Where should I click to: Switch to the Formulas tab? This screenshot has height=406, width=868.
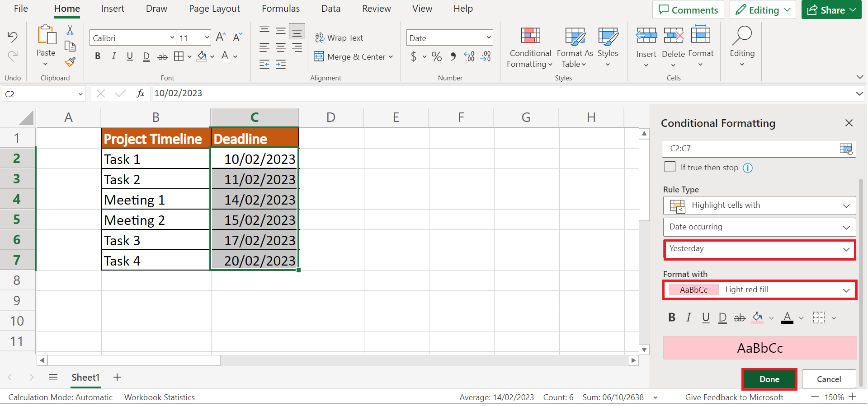(x=281, y=9)
